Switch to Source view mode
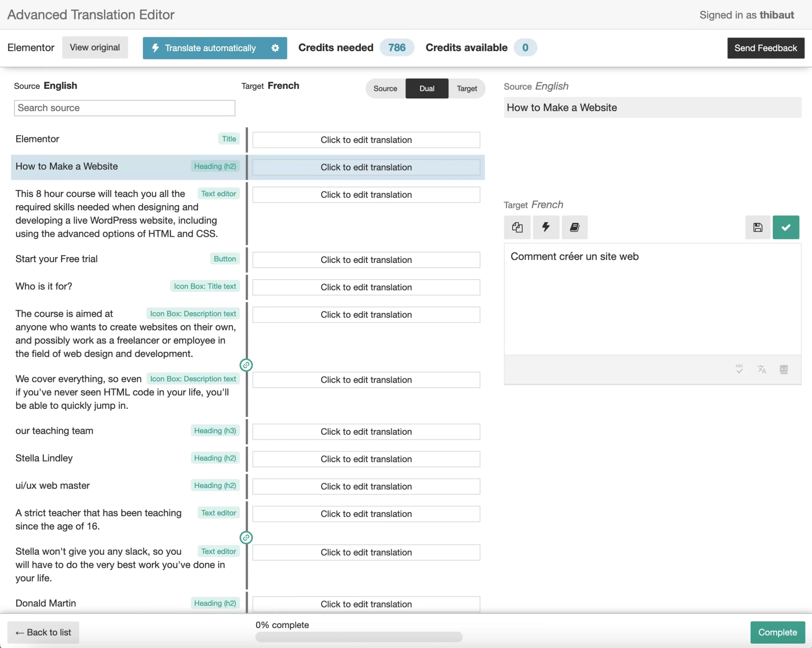The width and height of the screenshot is (812, 648). 384,87
